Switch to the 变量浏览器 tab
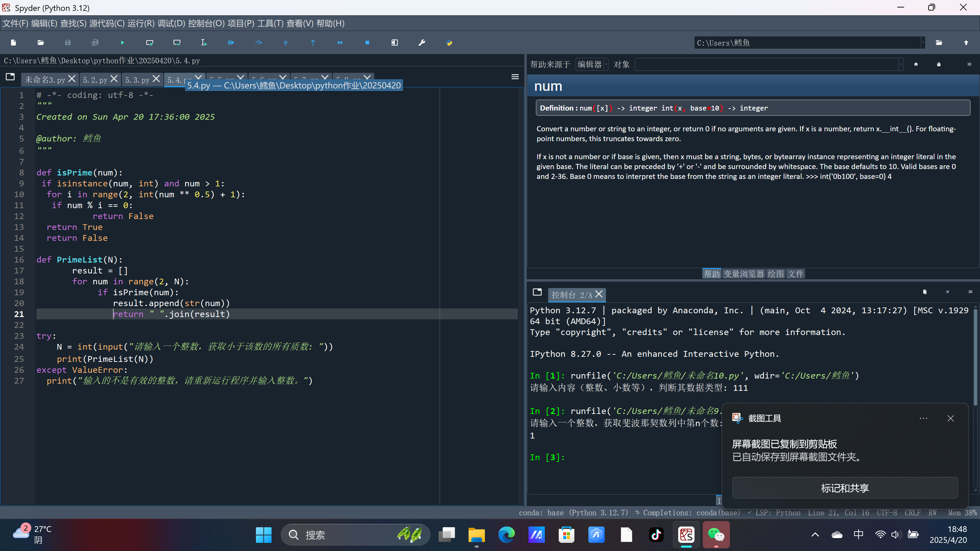 click(744, 274)
